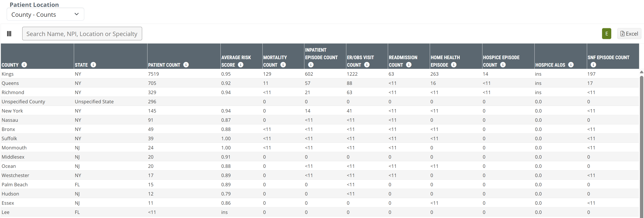Click the vertical scrollbar of the table
Viewport: 644px width, 218px height.
tap(641, 145)
